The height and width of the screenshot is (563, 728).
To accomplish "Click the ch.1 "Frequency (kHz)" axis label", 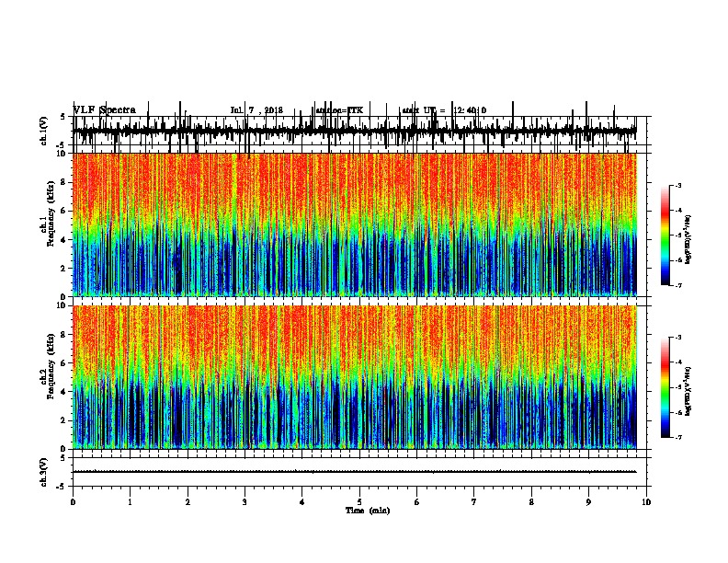I will (51, 213).
